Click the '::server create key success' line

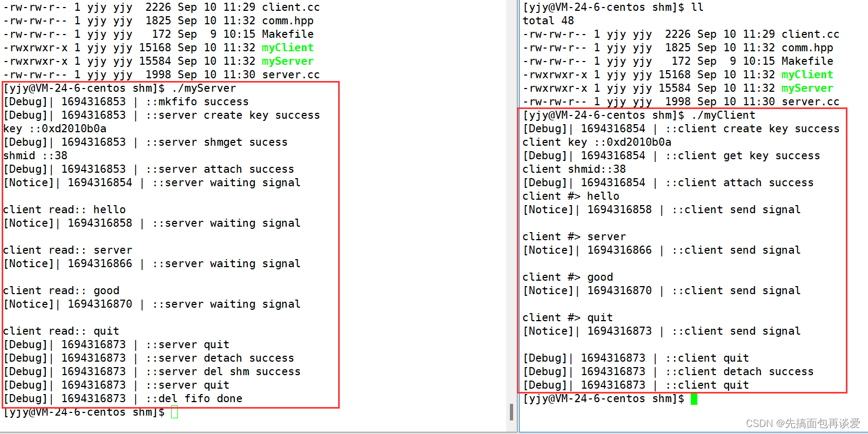tap(162, 116)
